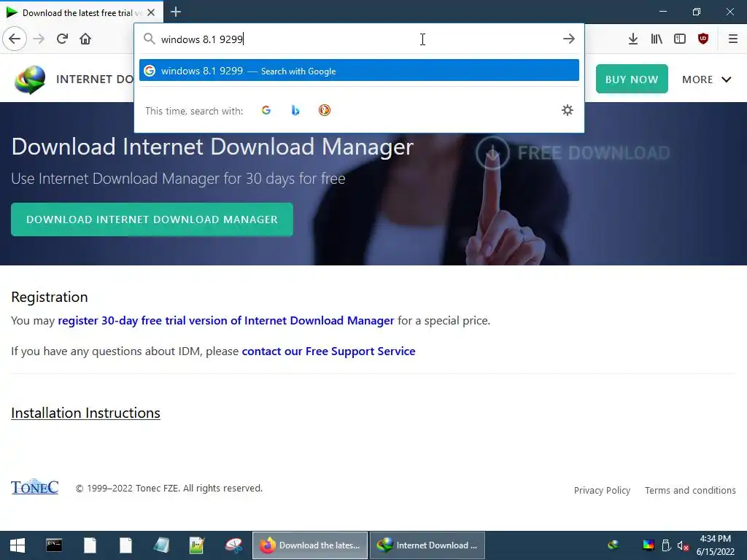Open the Privacy Policy link

click(602, 491)
